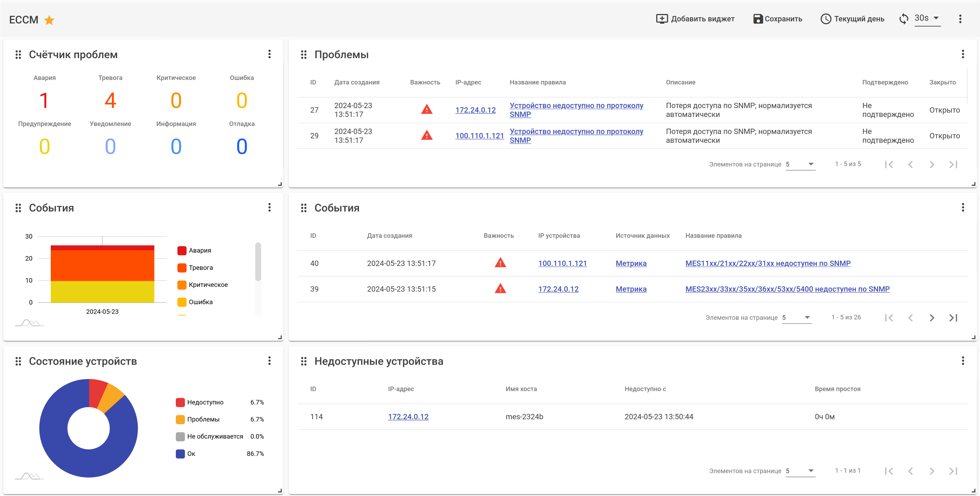Image resolution: width=980 pixels, height=496 pixels.
Task: Click the favorite star next to ECCM
Action: click(49, 20)
